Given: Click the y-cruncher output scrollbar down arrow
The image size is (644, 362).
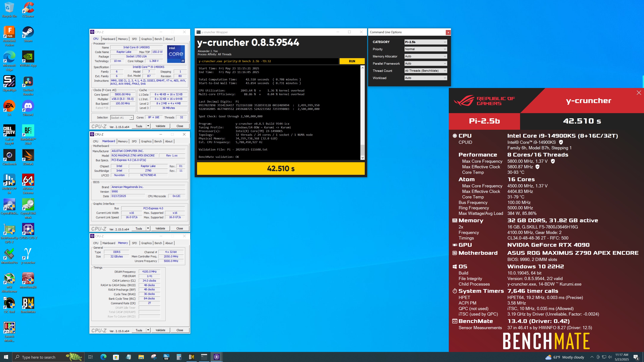Looking at the screenshot, I should tap(362, 158).
